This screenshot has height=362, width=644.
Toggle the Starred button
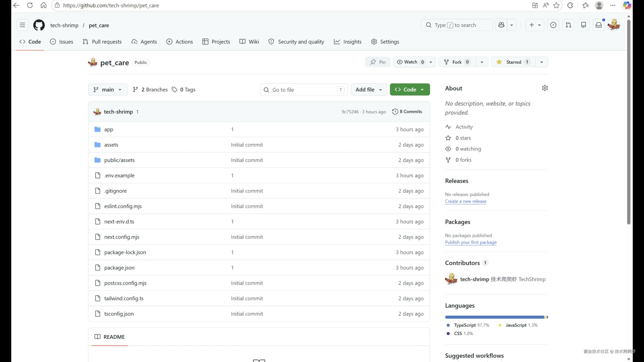513,62
